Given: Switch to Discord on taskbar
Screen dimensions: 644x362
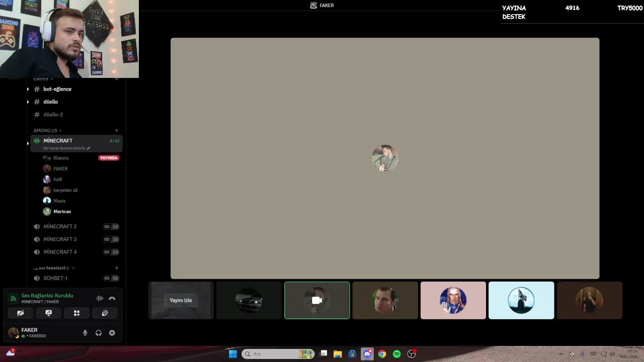Looking at the screenshot, I should click(367, 354).
